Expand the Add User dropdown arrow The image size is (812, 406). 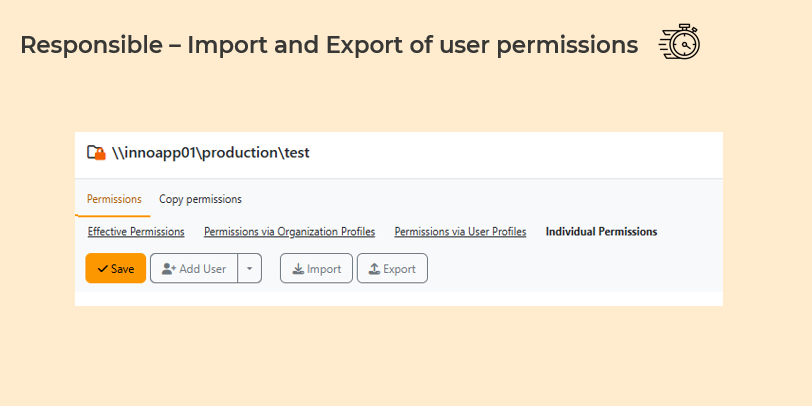click(x=249, y=269)
